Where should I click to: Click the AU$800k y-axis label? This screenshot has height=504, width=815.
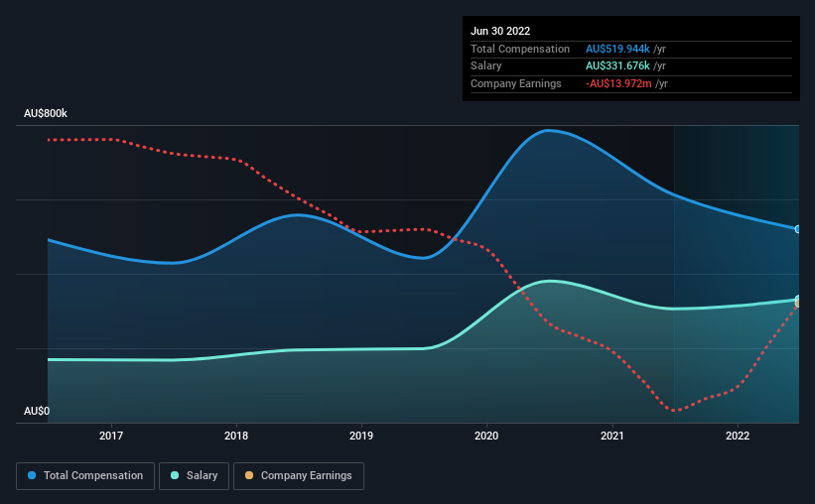[x=46, y=113]
